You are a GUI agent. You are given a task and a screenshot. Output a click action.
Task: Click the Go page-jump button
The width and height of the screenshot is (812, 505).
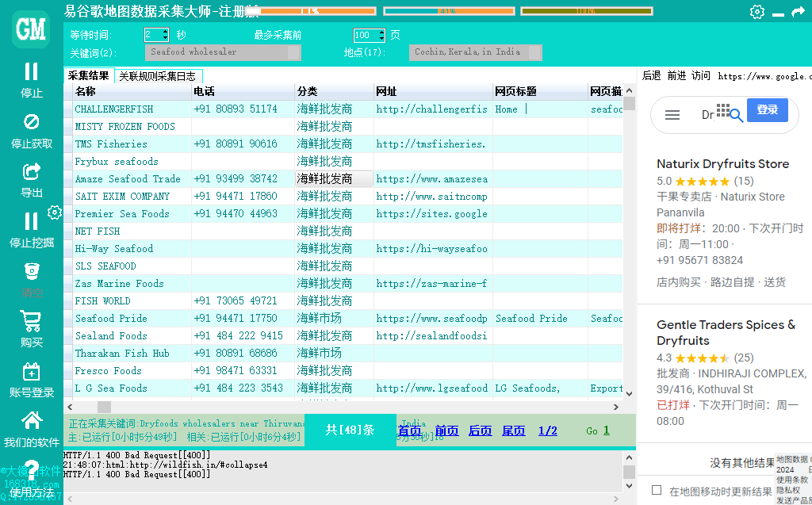click(592, 431)
